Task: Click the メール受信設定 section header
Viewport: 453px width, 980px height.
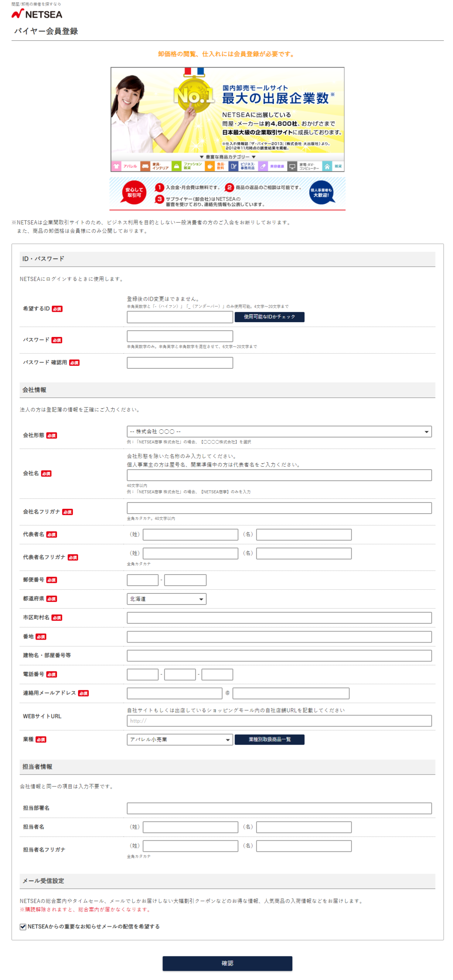Action: pyautogui.click(x=227, y=881)
